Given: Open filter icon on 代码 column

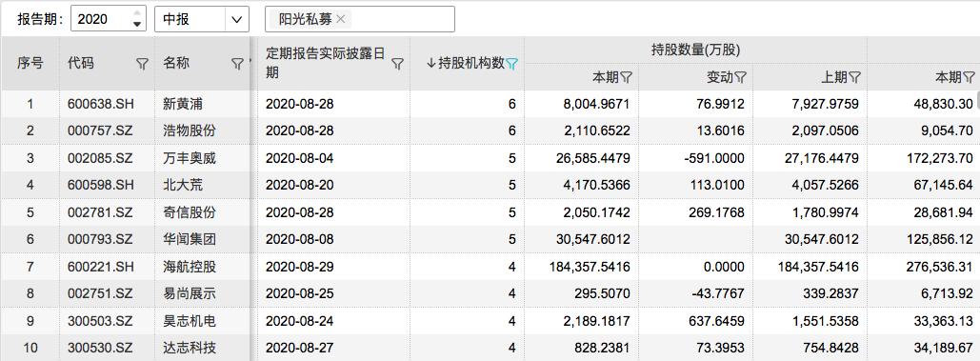Looking at the screenshot, I should coord(142,64).
